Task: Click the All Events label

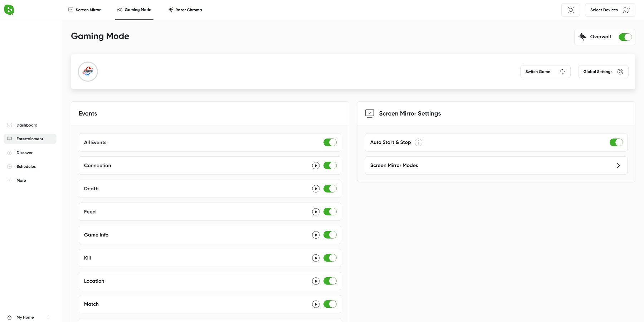Action: 95,142
